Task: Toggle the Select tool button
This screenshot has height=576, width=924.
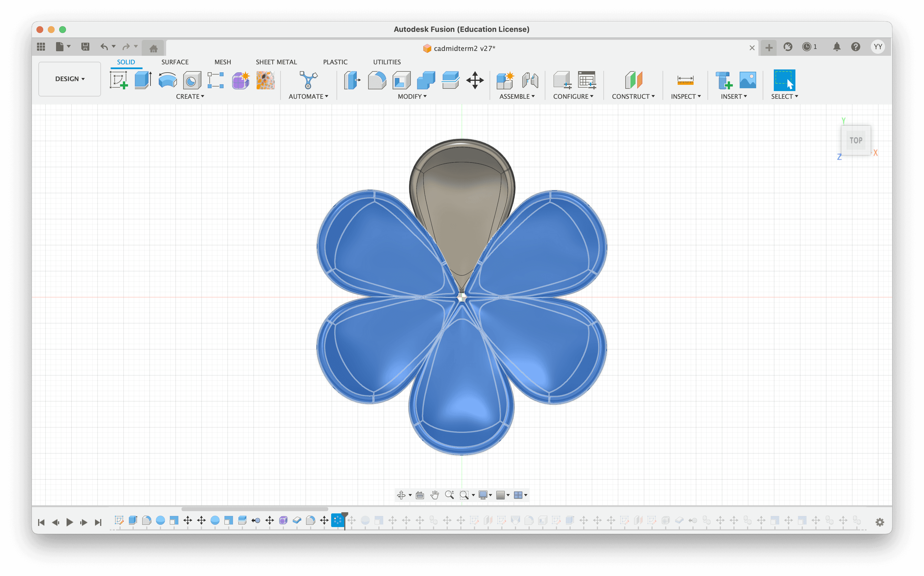Action: [x=784, y=80]
